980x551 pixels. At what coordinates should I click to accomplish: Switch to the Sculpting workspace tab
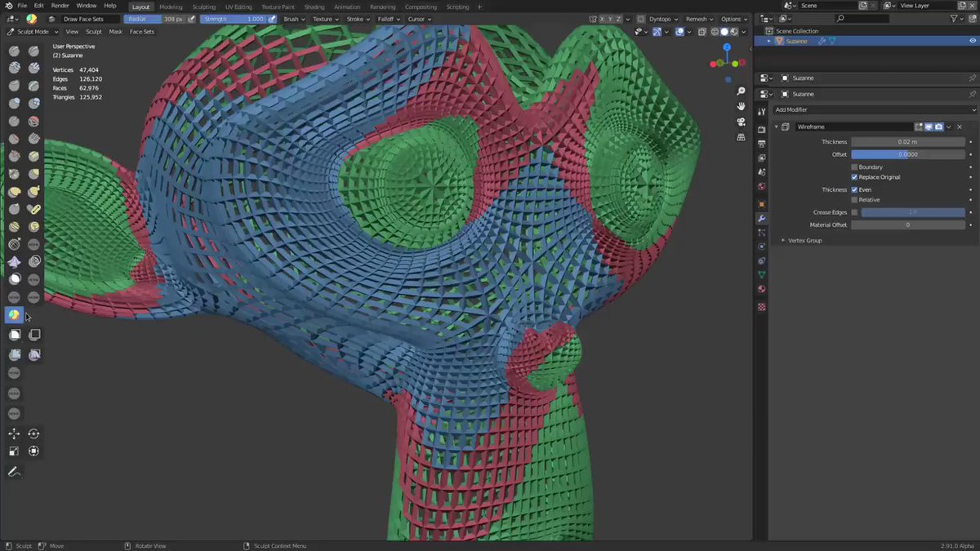[204, 7]
